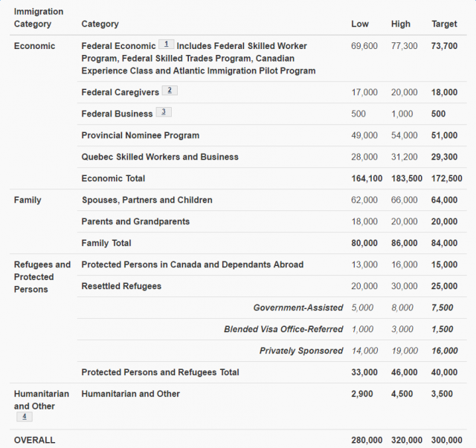Click the Government-Assisted sub-category label
The image size is (476, 448).
(297, 308)
